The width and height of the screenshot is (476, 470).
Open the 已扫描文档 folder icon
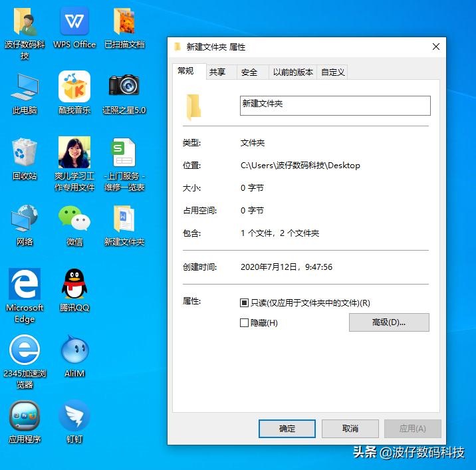pos(124,21)
